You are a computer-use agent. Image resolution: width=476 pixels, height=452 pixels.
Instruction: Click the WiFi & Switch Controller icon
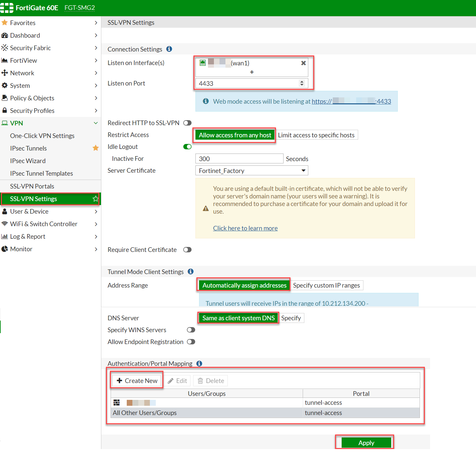point(5,224)
